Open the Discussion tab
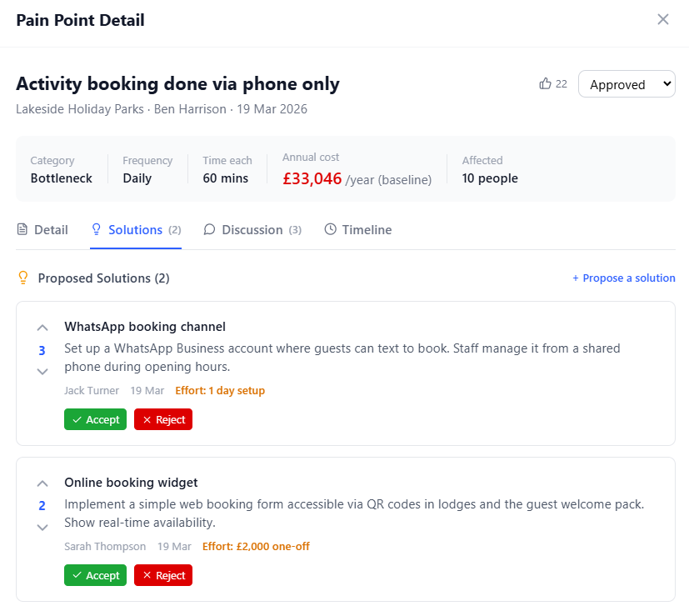The height and width of the screenshot is (616, 689). (252, 230)
